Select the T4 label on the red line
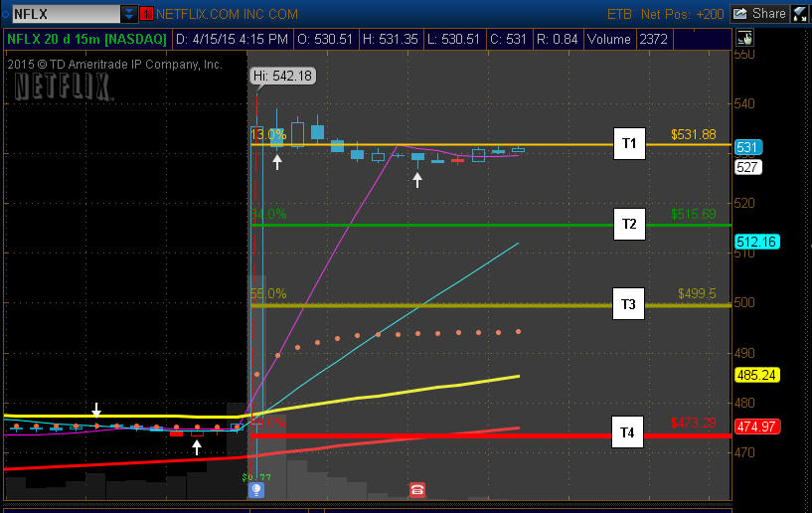This screenshot has height=513, width=812. click(x=628, y=432)
